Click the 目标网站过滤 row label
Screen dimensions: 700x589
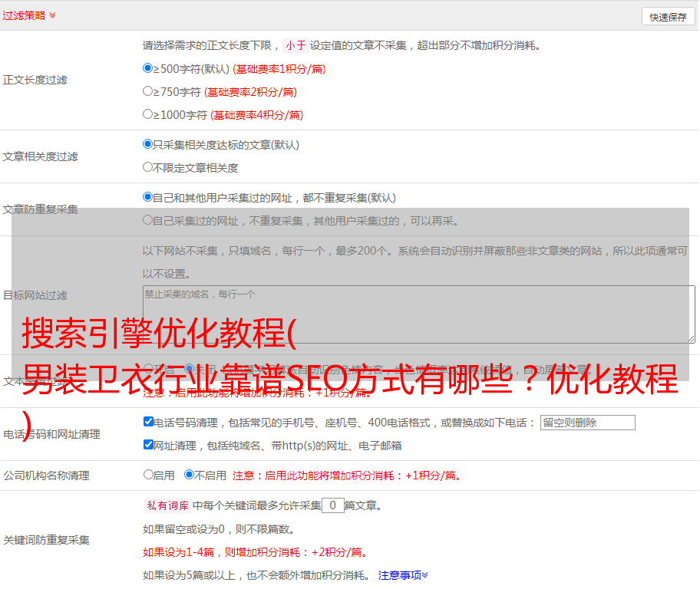pos(35,295)
